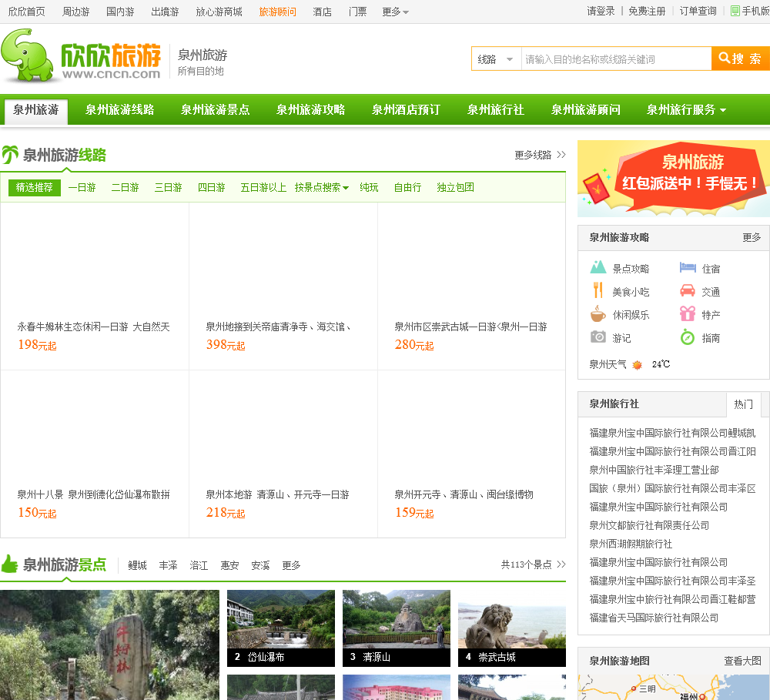Open 泉州文都旅行社有限责任公司 agency link
The width and height of the screenshot is (770, 700).
point(649,526)
